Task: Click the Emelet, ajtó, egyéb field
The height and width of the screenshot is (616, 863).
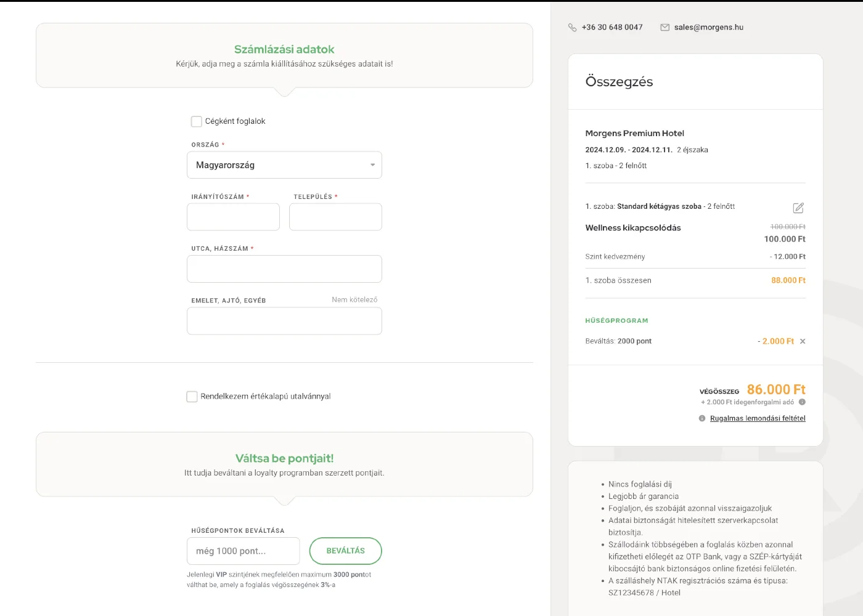Action: (x=284, y=321)
